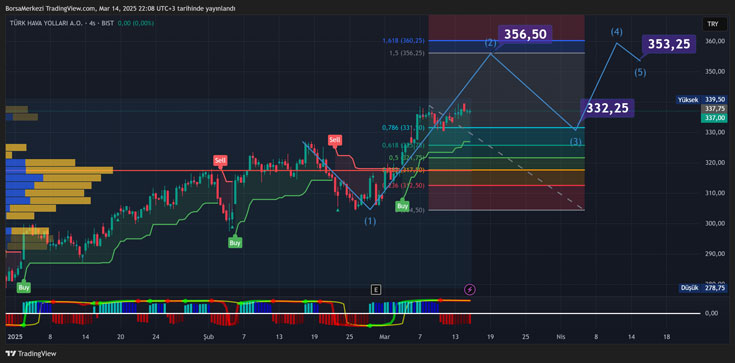Viewport: 735px width, 363px height.
Task: Click 350,00 on the price axis
Action: [x=715, y=72]
